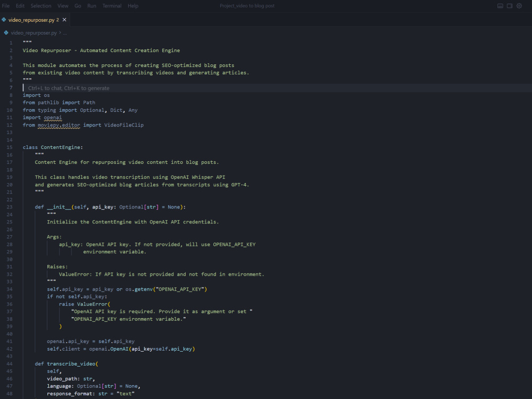Click the text 'Video Repurposer - Automated Content Creation Engine'
The width and height of the screenshot is (532, 399).
coord(101,50)
